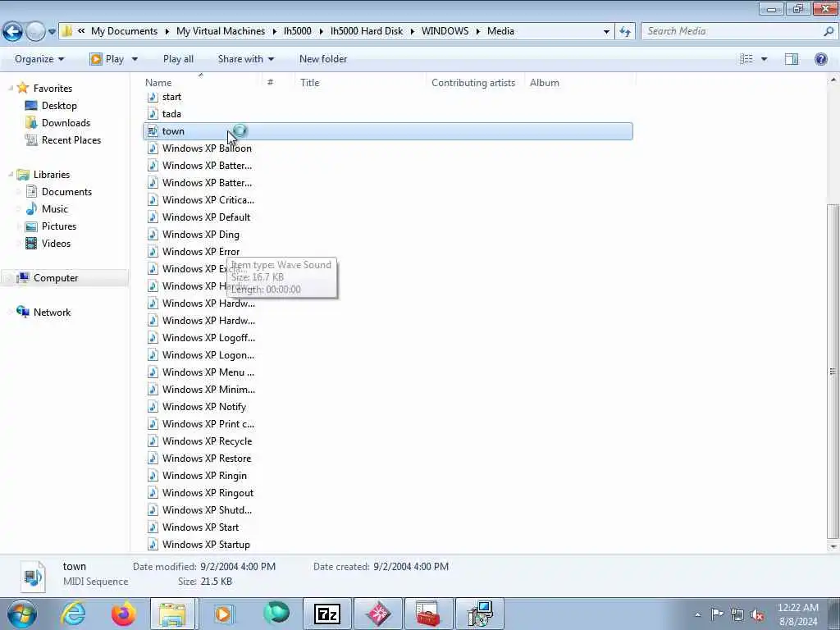
Task: Open Documents library in navigation pane
Action: pos(66,192)
